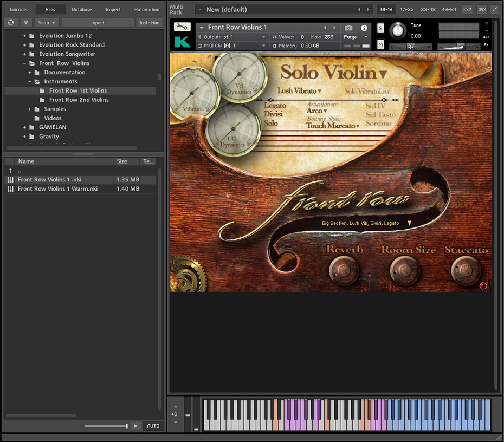This screenshot has height=442, width=504.
Task: Switch to the Automation tab
Action: click(147, 10)
